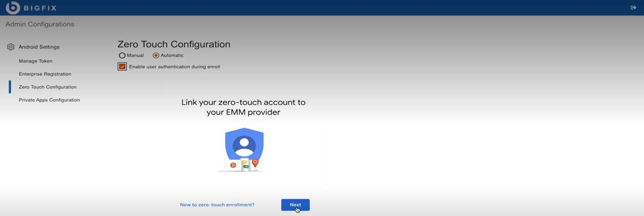Screen dimensions: 644x216
Task: Click the BigFix logo icon
Action: [13, 8]
